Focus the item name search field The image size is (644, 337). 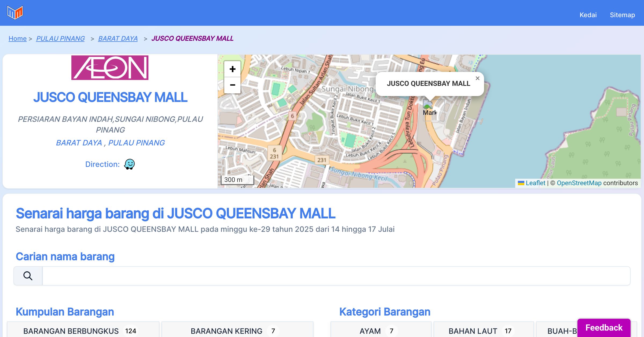336,276
